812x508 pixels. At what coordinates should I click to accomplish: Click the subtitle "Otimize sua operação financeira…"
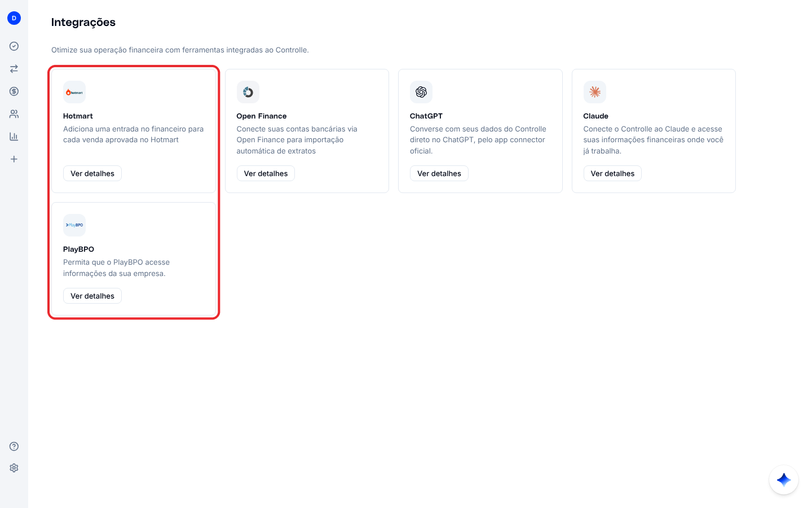tap(180, 50)
